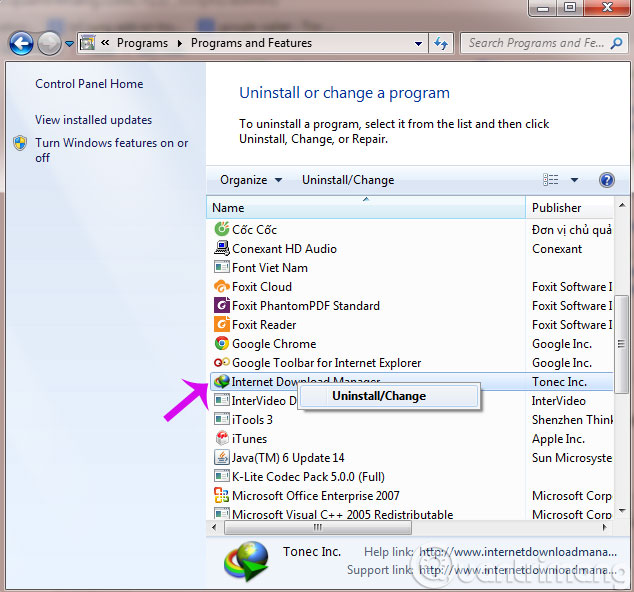Click the large IDM icon in details pane

(x=247, y=562)
